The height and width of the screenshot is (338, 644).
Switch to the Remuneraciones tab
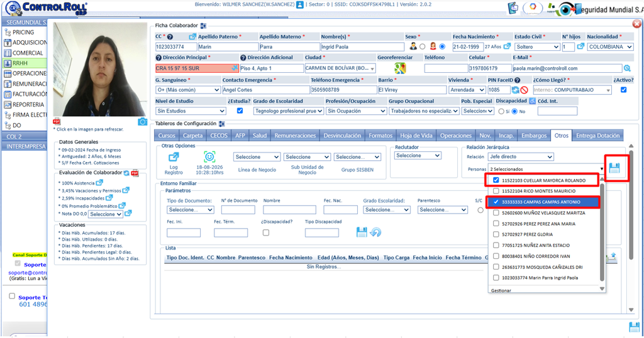click(x=296, y=135)
